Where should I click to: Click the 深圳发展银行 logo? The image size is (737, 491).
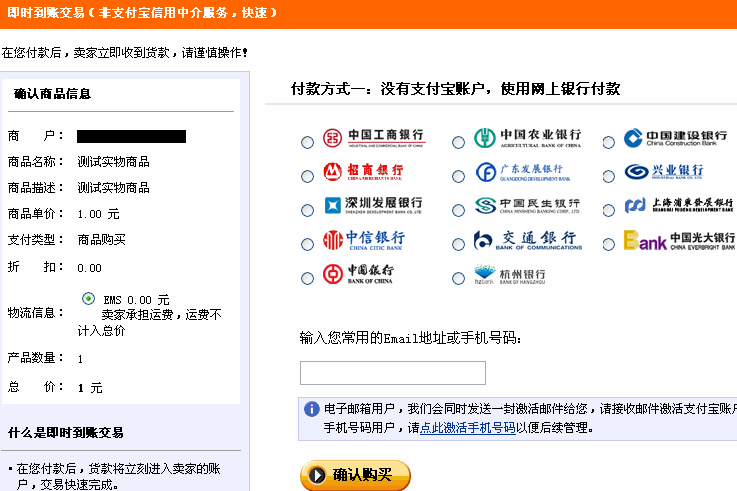pos(373,205)
